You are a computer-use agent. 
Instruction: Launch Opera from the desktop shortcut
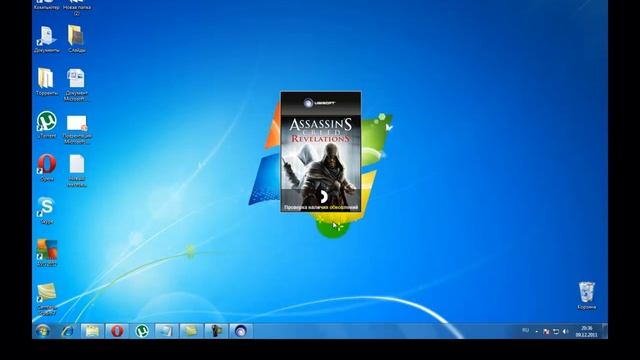[47, 167]
